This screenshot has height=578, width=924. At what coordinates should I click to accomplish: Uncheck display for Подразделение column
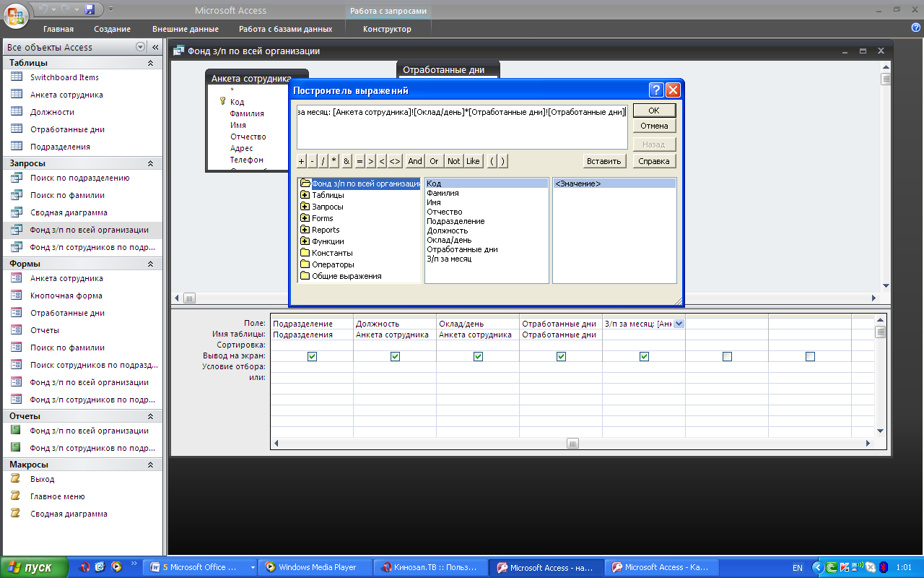pyautogui.click(x=312, y=356)
